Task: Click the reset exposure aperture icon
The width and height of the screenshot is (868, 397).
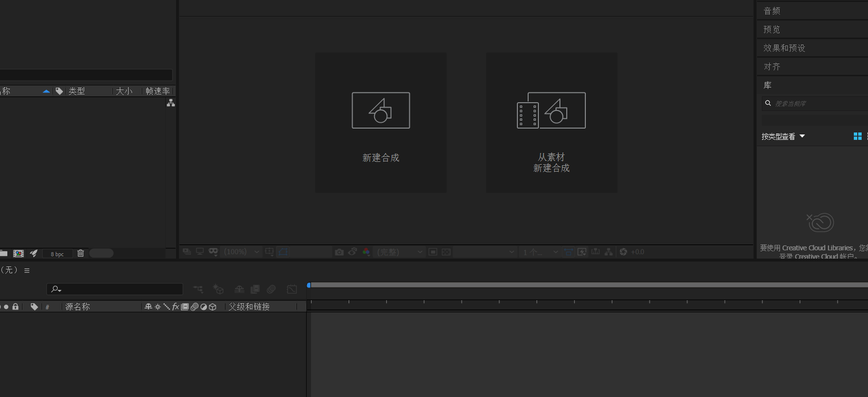Action: (623, 252)
